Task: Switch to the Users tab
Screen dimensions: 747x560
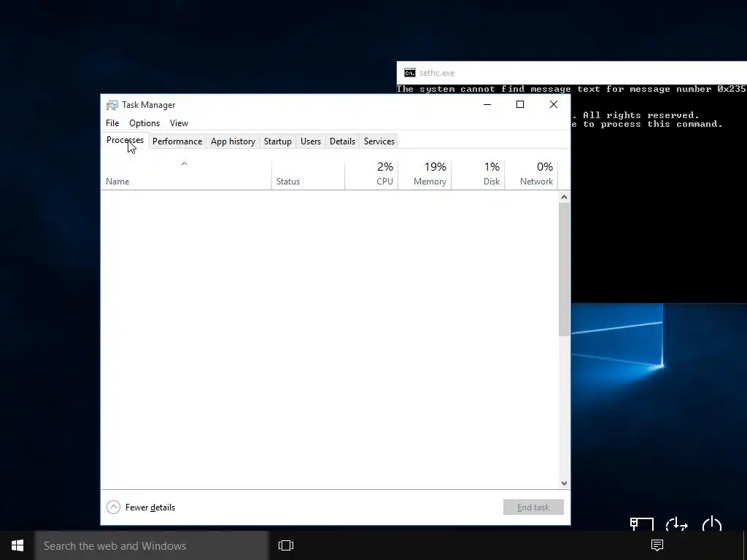Action: (x=311, y=141)
